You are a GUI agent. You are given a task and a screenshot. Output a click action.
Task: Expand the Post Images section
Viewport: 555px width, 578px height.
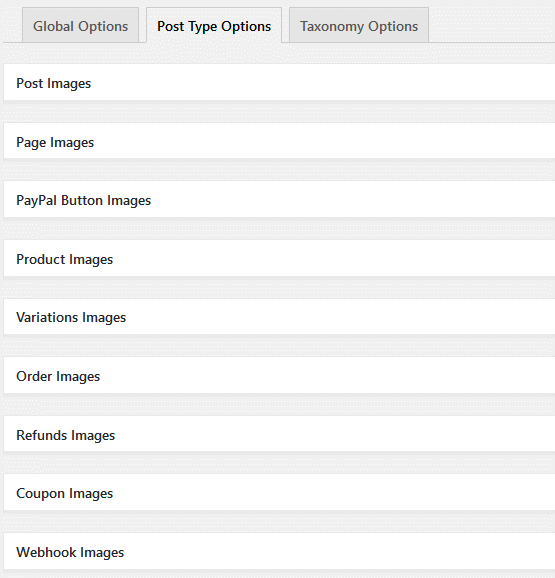(279, 83)
